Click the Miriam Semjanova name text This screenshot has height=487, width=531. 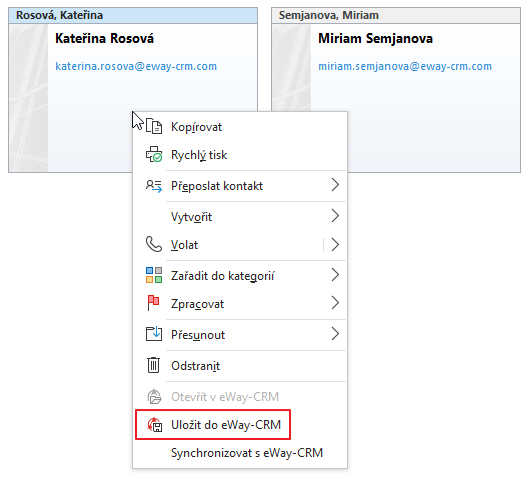375,38
